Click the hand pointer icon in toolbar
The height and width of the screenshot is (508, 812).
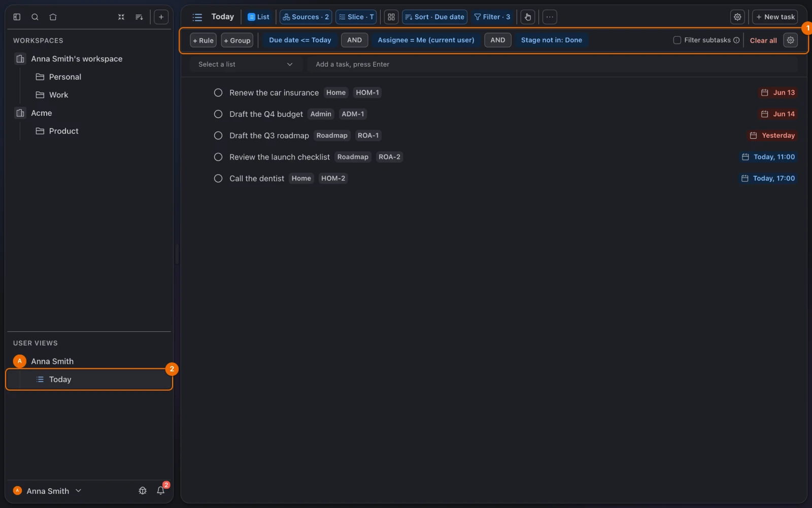(x=528, y=17)
